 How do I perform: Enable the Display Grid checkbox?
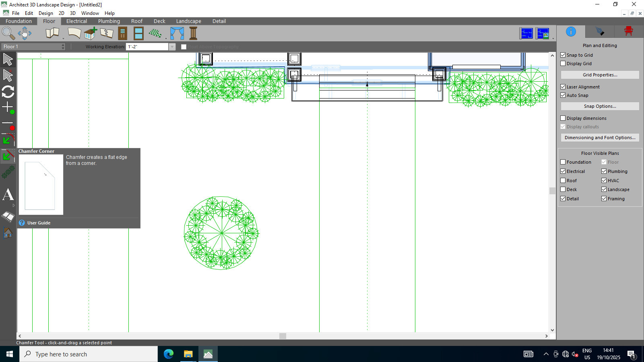tap(563, 64)
